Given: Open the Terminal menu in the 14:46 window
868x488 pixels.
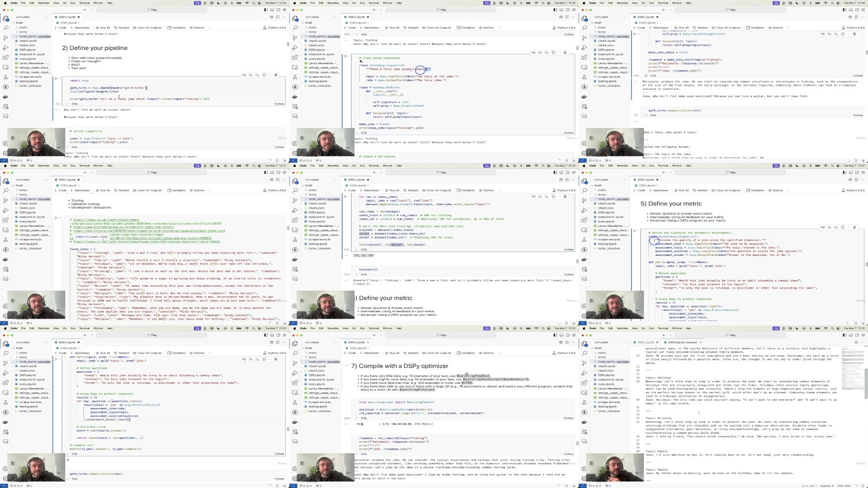Looking at the screenshot, I should pyautogui.click(x=374, y=3).
